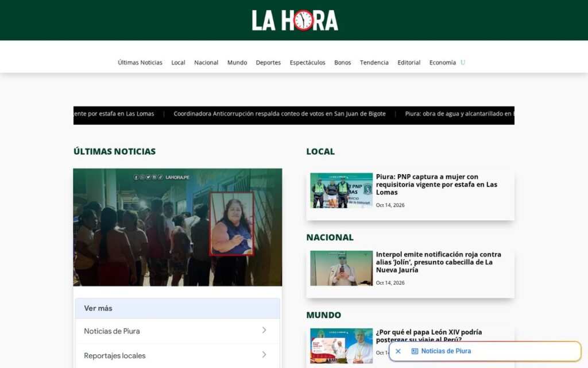
Task: Open Últimas Noticias menu item
Action: click(x=140, y=62)
